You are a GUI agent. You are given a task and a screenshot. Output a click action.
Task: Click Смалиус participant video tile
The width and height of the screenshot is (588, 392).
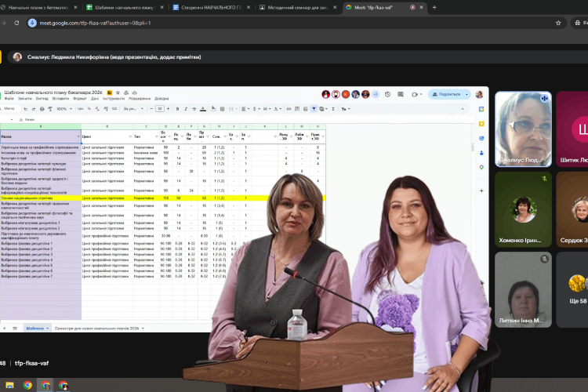point(522,129)
